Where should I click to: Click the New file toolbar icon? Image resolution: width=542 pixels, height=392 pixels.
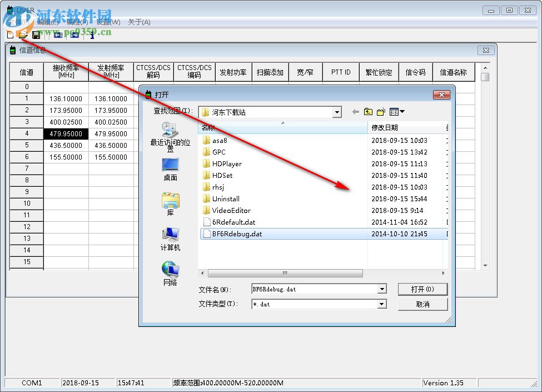11,34
